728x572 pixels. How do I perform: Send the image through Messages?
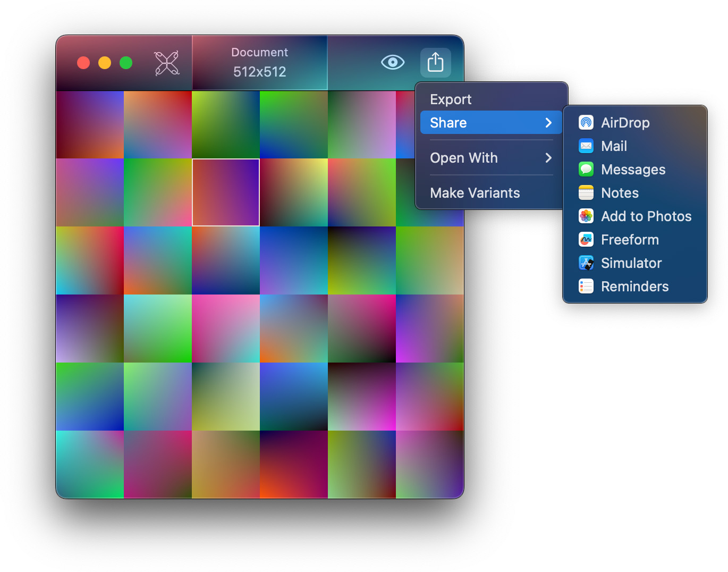click(633, 170)
